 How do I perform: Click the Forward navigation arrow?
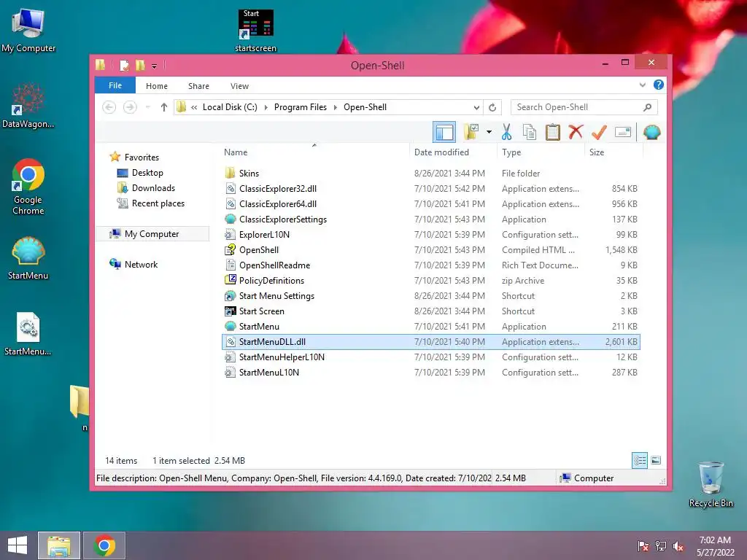click(130, 107)
